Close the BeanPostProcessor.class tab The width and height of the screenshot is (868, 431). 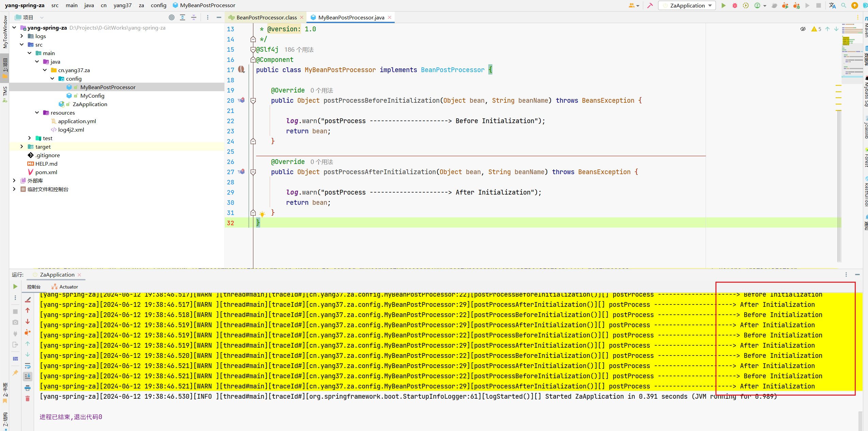click(302, 17)
